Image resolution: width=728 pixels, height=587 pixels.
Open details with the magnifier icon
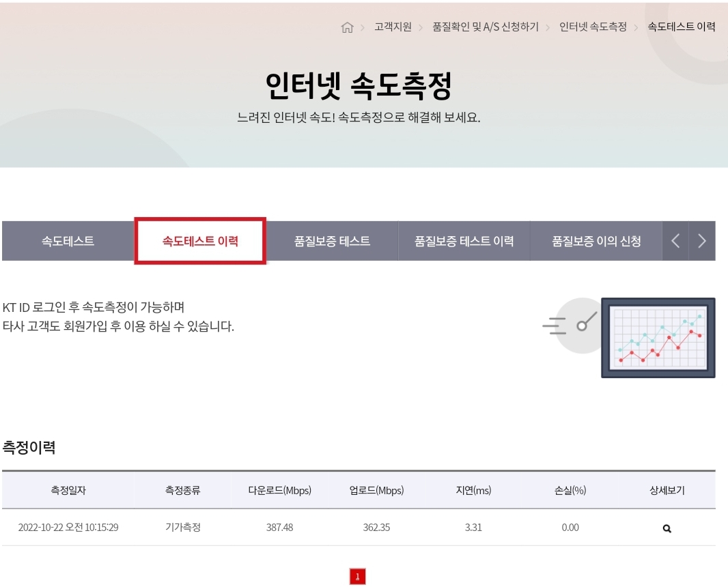[667, 528]
